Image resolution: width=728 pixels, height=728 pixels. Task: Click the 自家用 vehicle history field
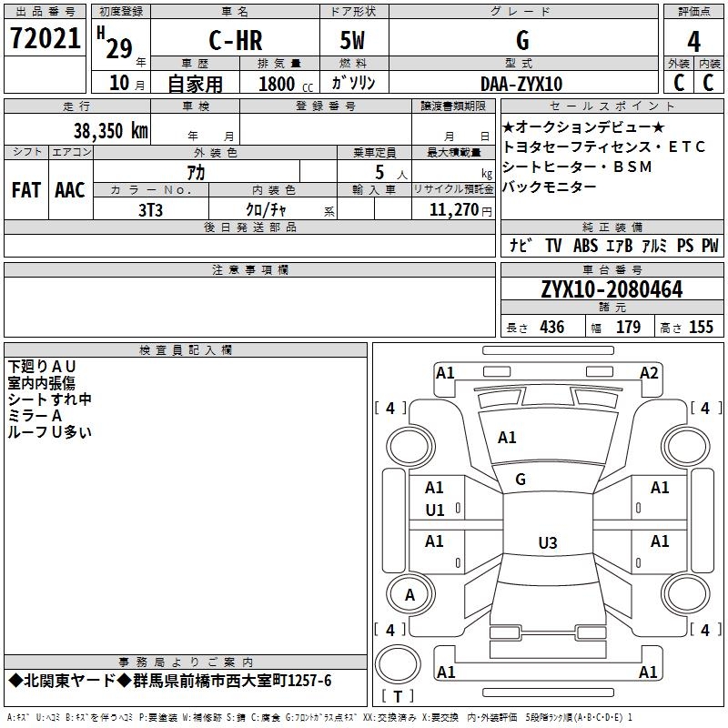coord(195,84)
